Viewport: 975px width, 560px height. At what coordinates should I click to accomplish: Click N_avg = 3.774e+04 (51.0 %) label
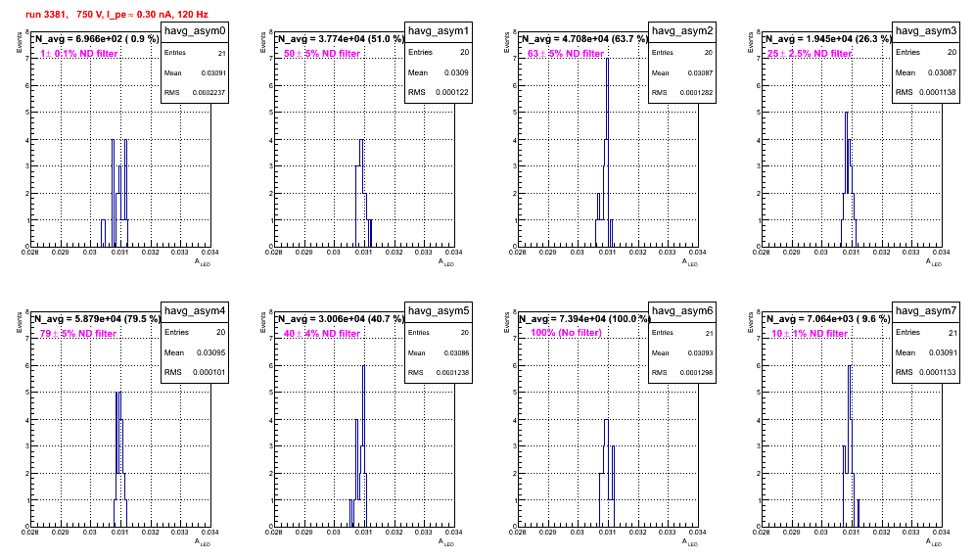pyautogui.click(x=341, y=38)
